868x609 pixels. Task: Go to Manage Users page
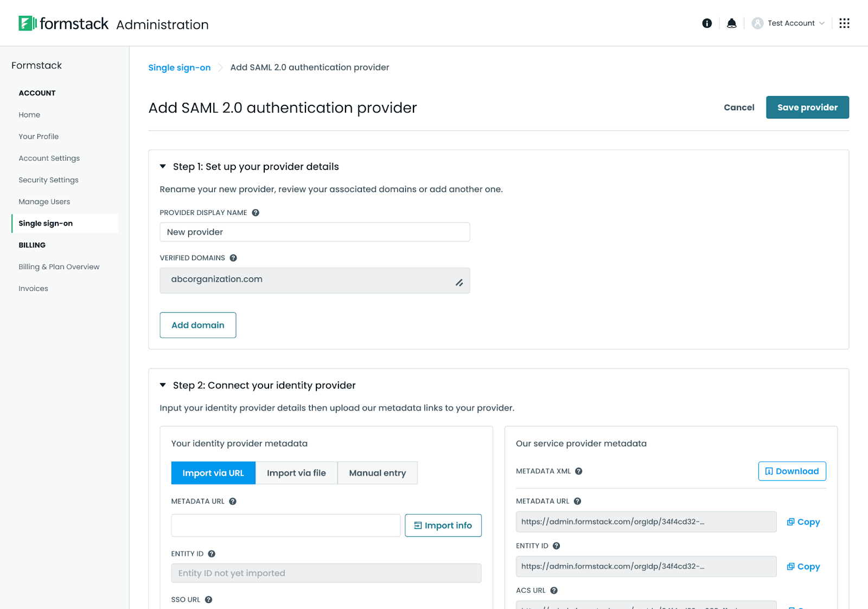44,202
